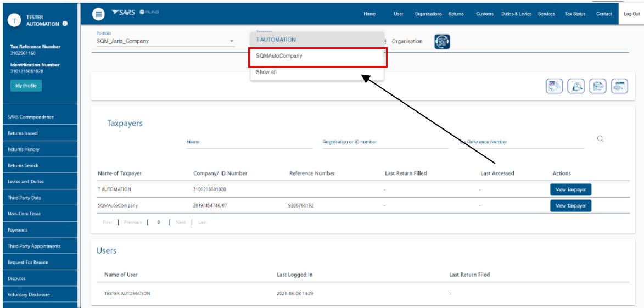Screen dimensions: 644x308
Task: Click ID number 3101218881020 in the table
Action: pyautogui.click(x=210, y=190)
